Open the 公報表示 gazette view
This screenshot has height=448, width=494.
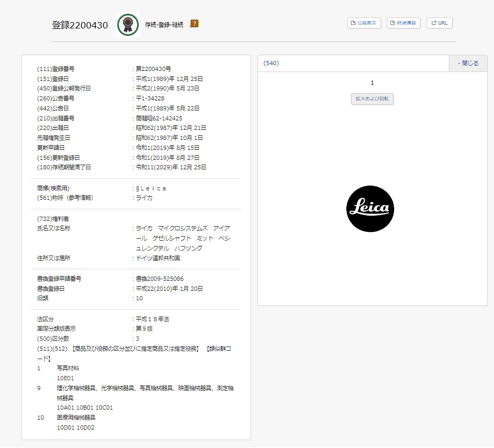pyautogui.click(x=364, y=23)
